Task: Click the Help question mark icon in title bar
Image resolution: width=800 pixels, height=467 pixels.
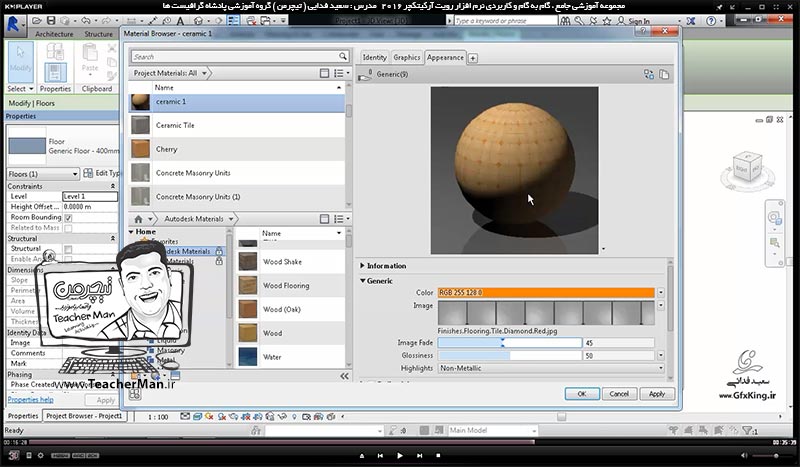Action: (x=711, y=21)
